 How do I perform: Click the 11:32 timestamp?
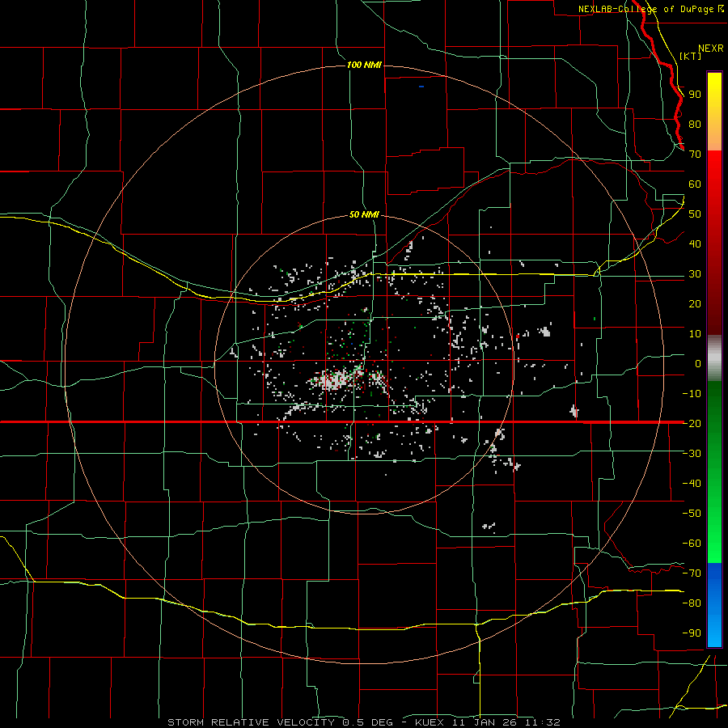point(543,722)
